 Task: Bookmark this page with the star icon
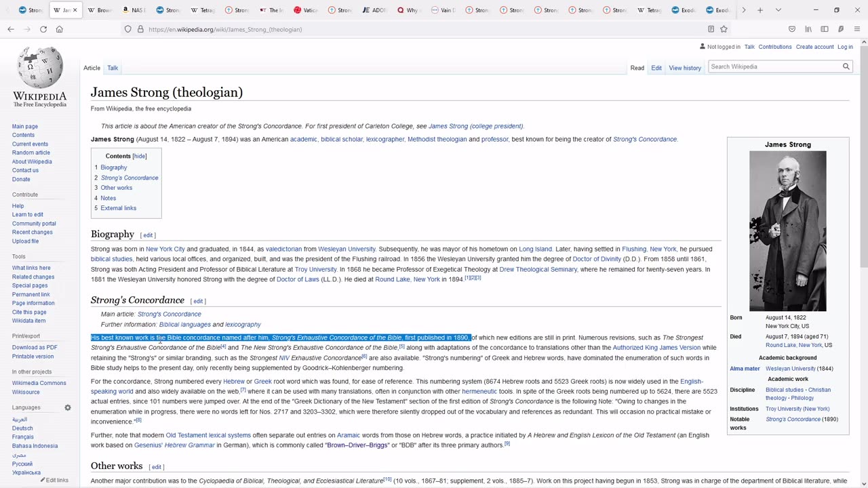click(x=724, y=29)
